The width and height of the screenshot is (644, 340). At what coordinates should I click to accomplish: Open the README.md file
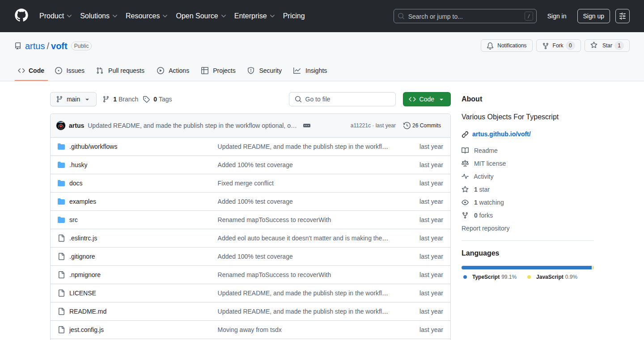pyautogui.click(x=88, y=311)
